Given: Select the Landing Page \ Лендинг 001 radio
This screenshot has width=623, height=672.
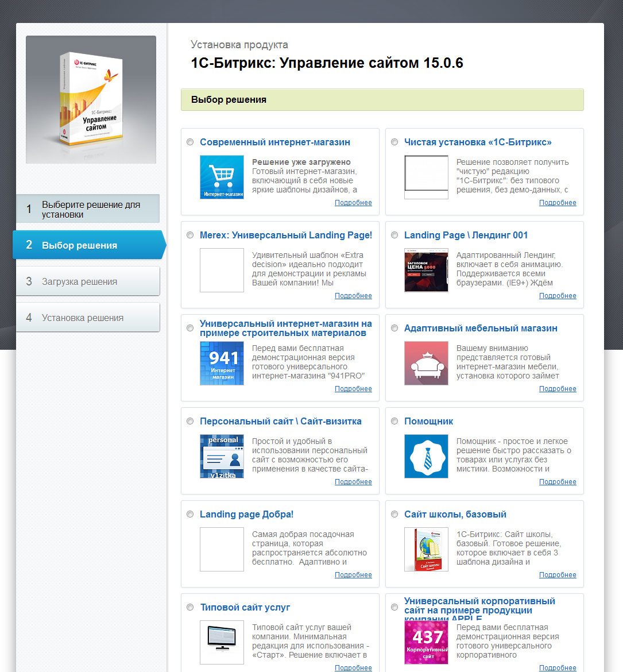Looking at the screenshot, I should tap(394, 235).
